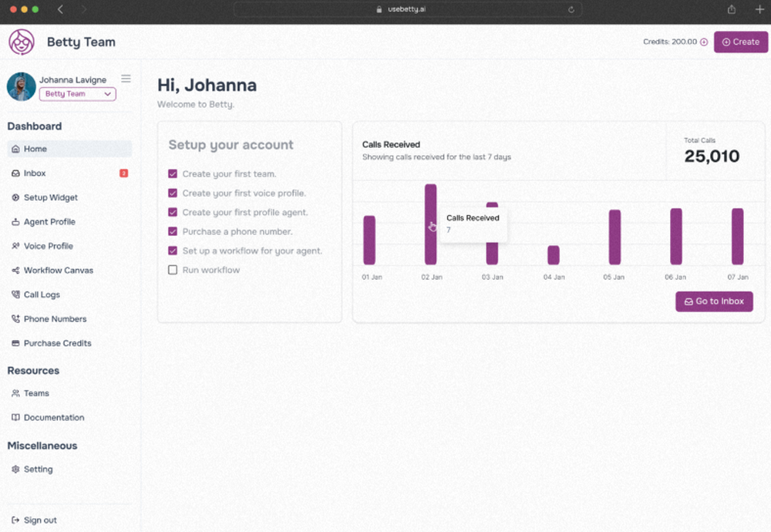The height and width of the screenshot is (532, 771).
Task: Click the 06 Jan bar in chart
Action: [676, 236]
